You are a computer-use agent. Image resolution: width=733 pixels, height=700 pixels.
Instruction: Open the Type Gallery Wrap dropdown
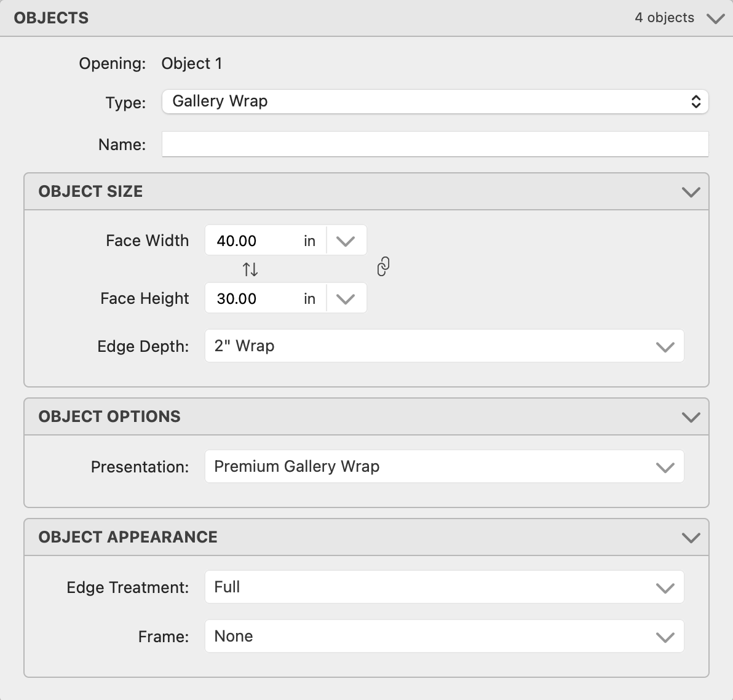click(435, 101)
